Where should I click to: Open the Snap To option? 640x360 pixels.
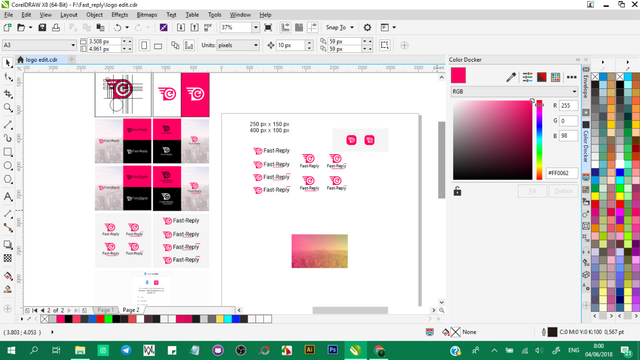coord(340,27)
